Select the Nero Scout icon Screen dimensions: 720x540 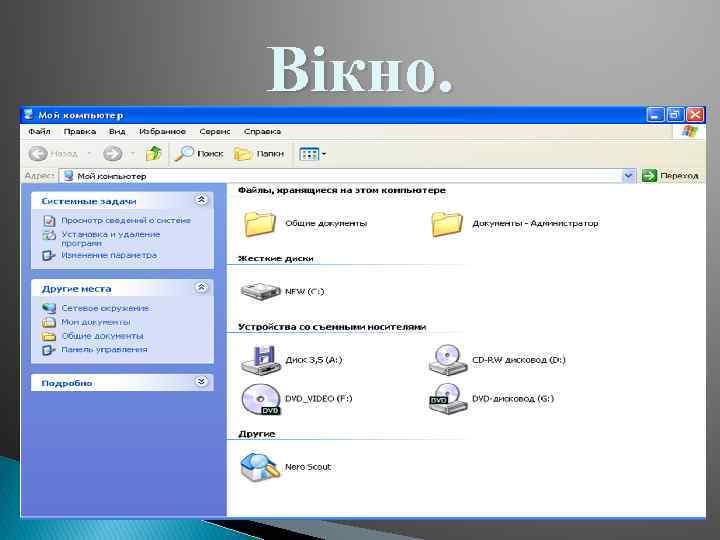[259, 467]
